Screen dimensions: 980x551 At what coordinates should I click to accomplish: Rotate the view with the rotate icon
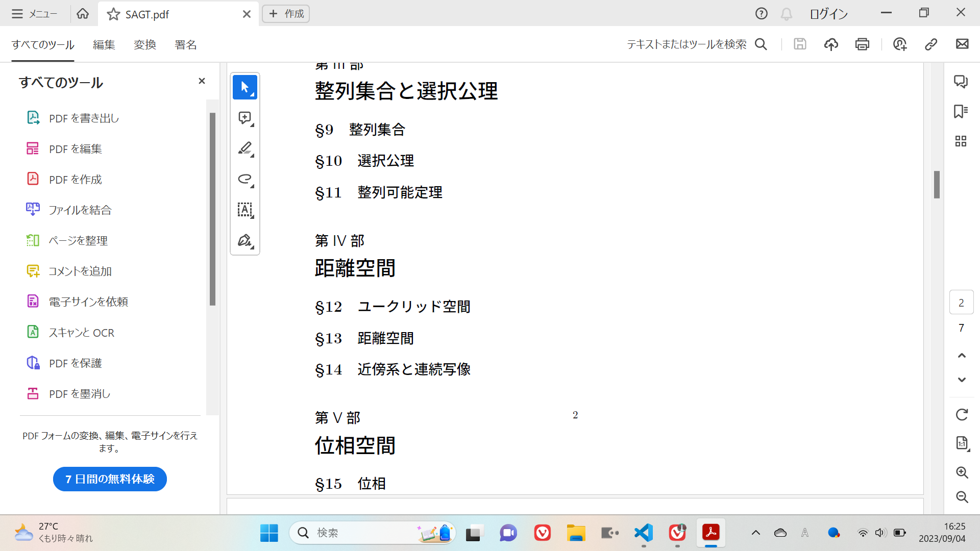click(x=962, y=415)
